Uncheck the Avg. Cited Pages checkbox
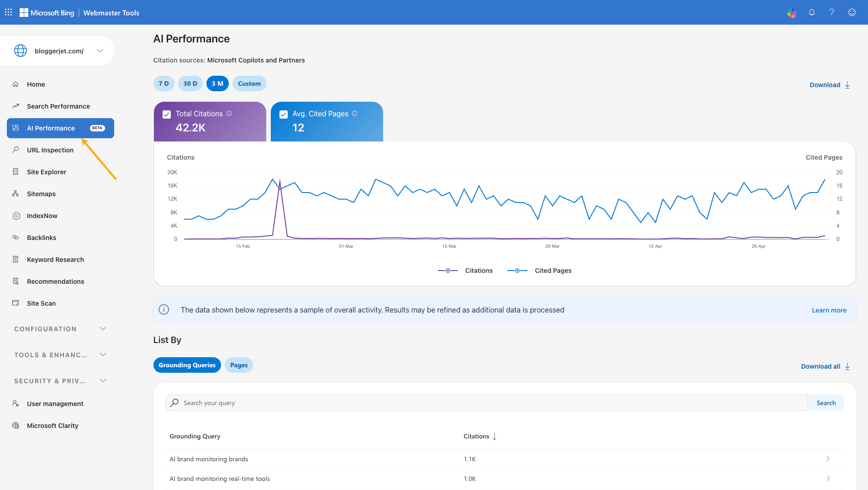The height and width of the screenshot is (490, 868). click(284, 115)
